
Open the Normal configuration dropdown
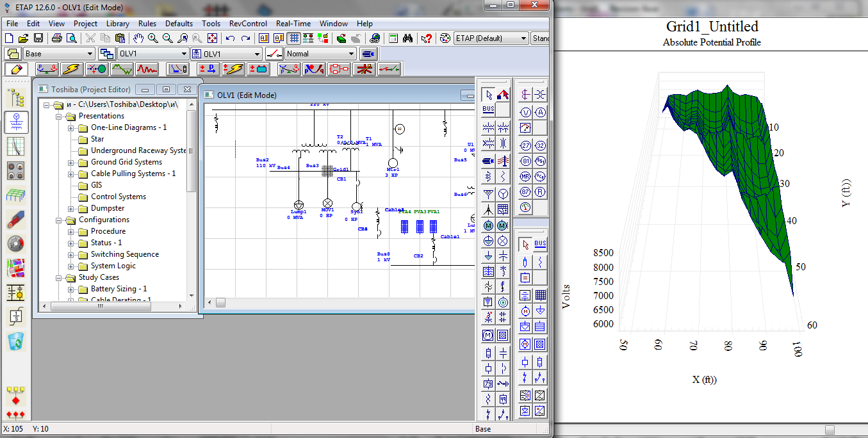[x=351, y=54]
